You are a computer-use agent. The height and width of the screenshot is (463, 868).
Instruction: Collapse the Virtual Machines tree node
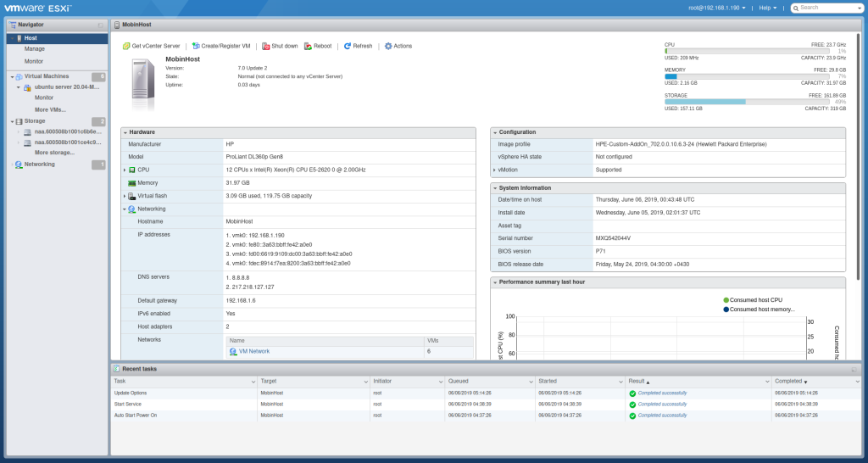coord(12,77)
